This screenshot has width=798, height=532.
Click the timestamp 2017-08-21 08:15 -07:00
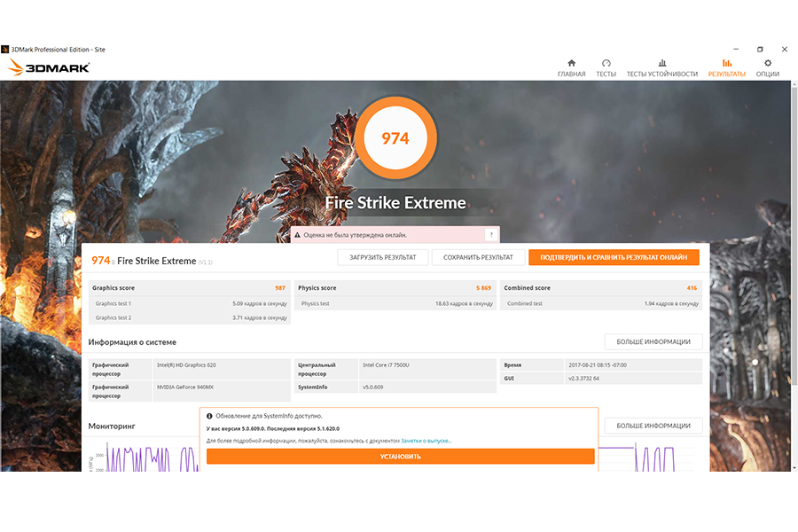[x=598, y=365]
